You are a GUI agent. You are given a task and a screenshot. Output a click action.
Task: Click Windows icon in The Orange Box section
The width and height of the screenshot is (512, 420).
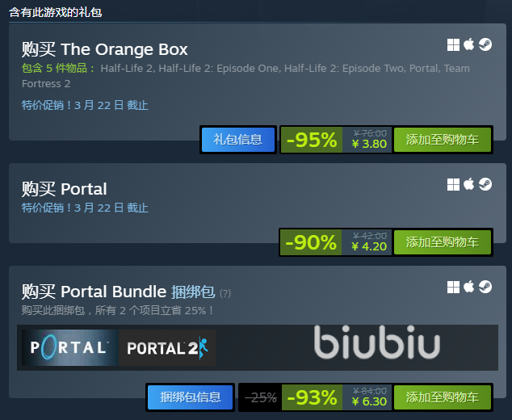coord(453,44)
